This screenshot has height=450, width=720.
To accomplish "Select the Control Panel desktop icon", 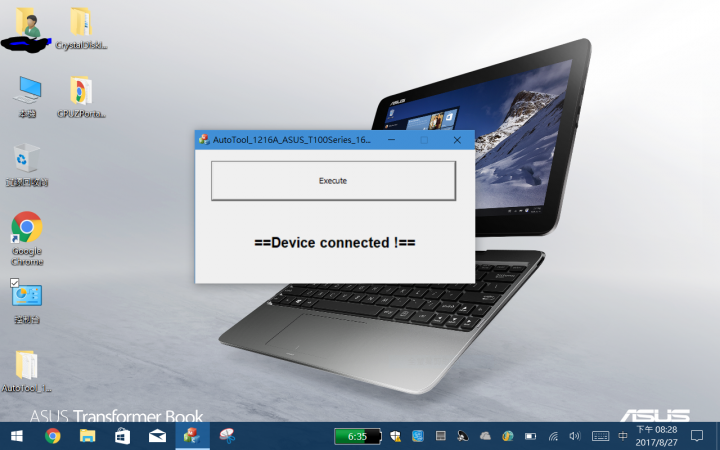I will point(27,303).
